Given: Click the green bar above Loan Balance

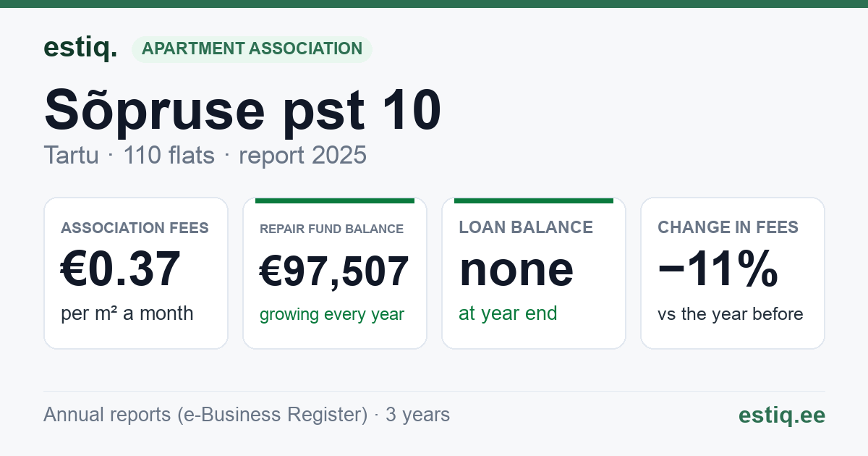Looking at the screenshot, I should click(534, 200).
